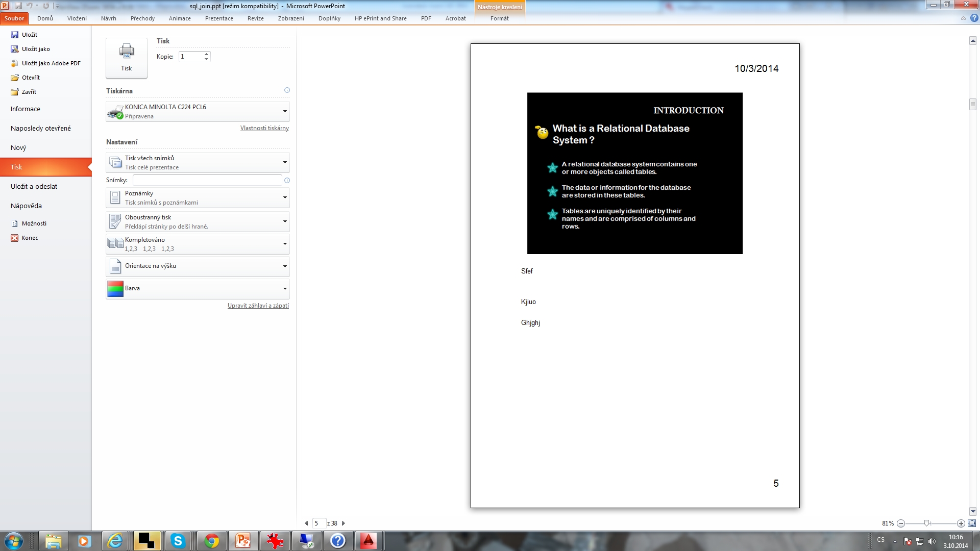Click the Zavřít folder icon
Screen dimensions: 980x551
coord(15,92)
